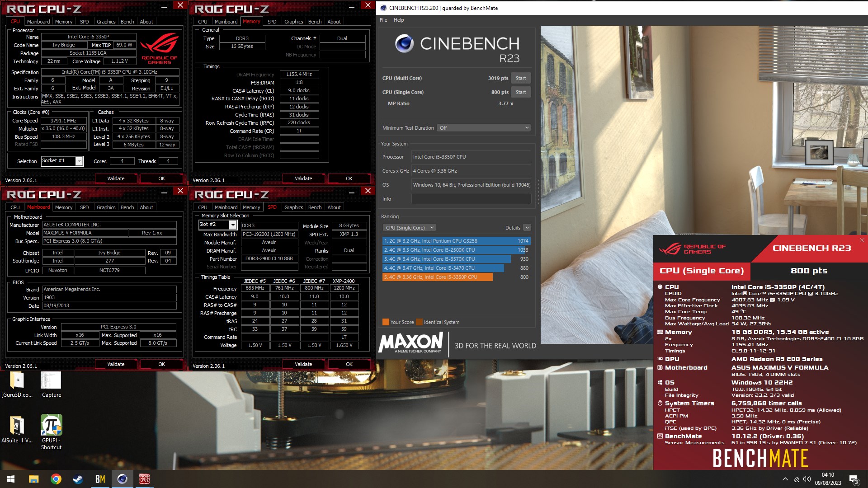This screenshot has width=868, height=488.
Task: Open Cinebench File menu
Action: click(383, 20)
